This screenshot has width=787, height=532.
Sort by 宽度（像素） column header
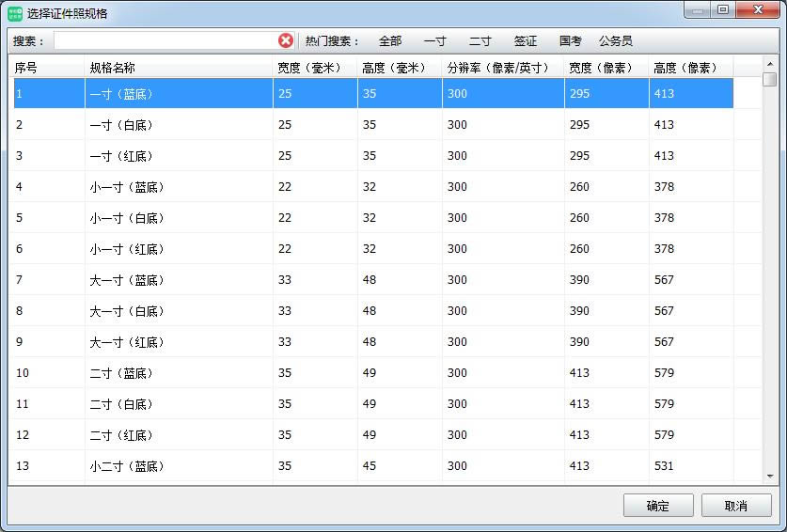606,68
